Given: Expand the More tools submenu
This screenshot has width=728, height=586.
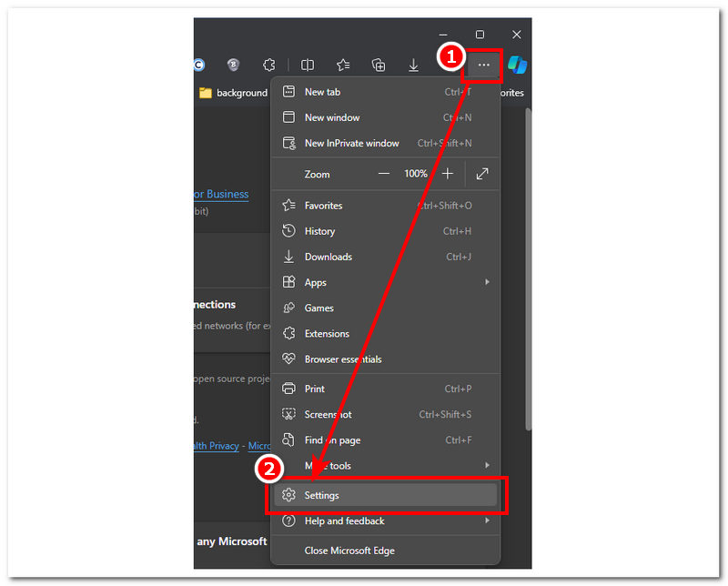Looking at the screenshot, I should (385, 465).
